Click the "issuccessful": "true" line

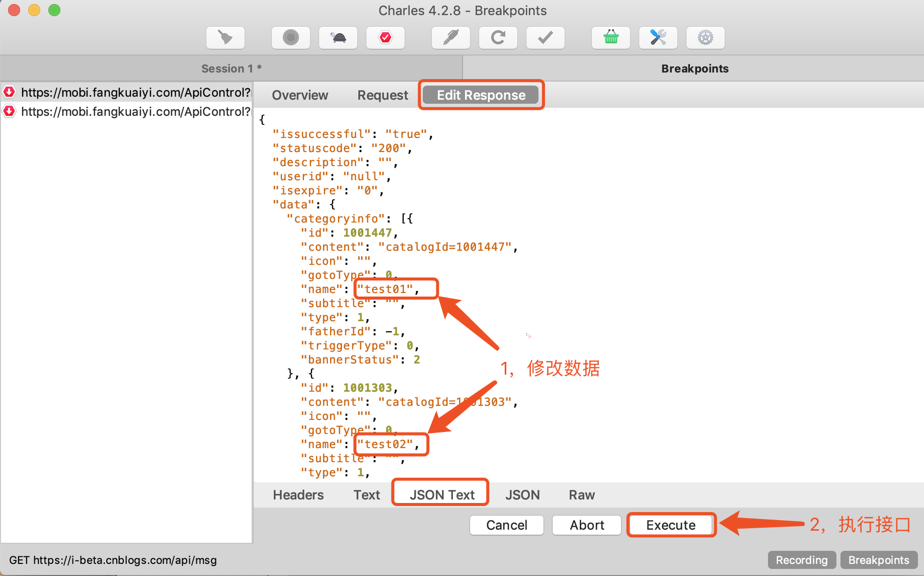click(353, 134)
